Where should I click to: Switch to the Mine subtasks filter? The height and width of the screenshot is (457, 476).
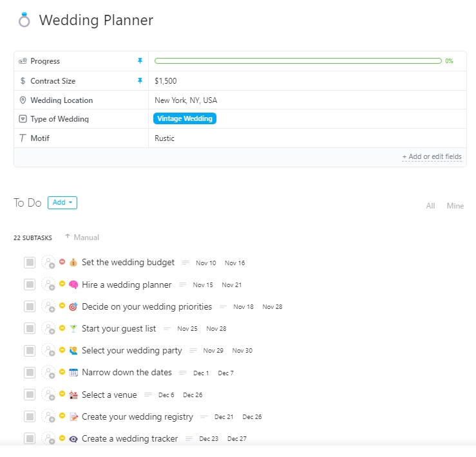455,206
